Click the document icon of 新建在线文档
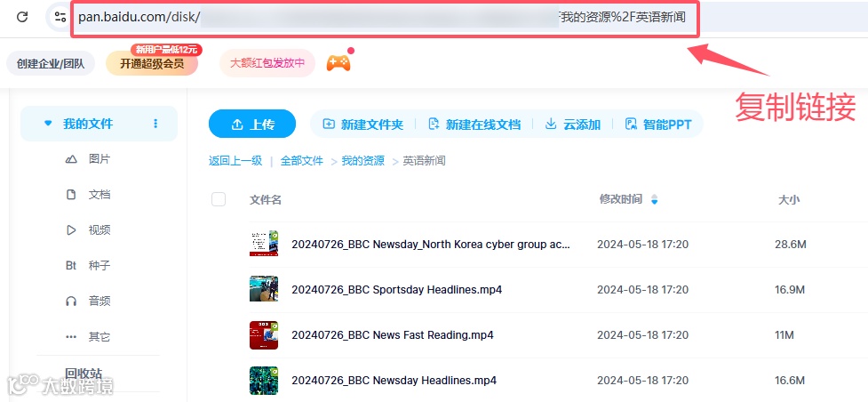 click(434, 125)
